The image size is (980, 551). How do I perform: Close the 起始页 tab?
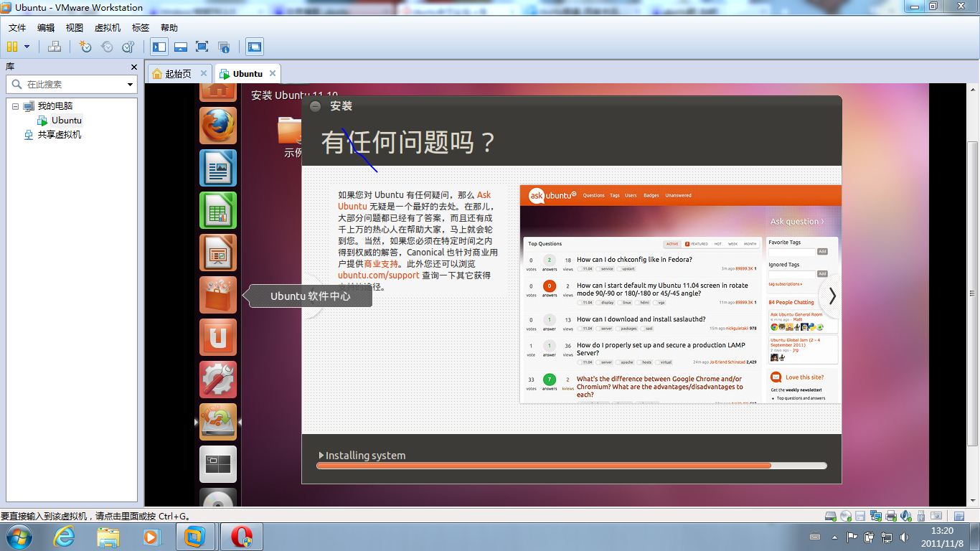point(204,73)
